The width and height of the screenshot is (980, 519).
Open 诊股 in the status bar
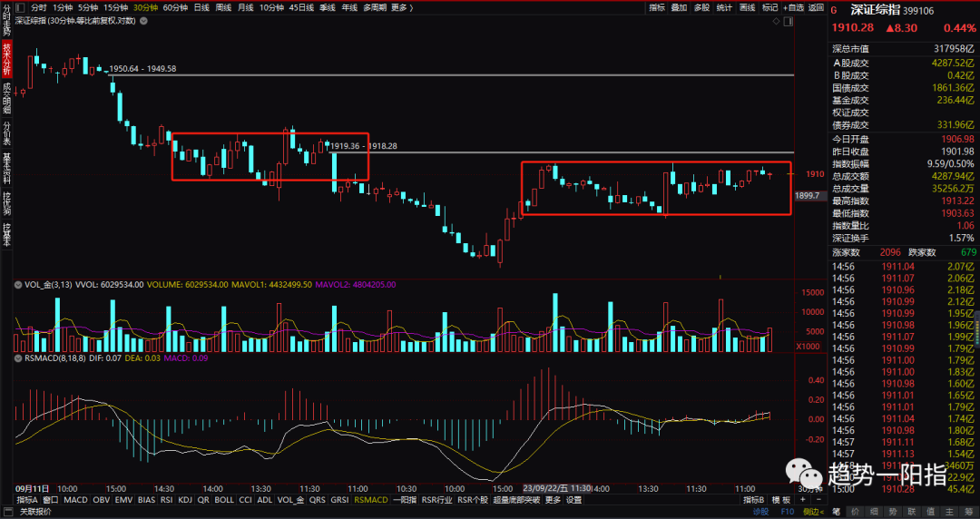760,512
